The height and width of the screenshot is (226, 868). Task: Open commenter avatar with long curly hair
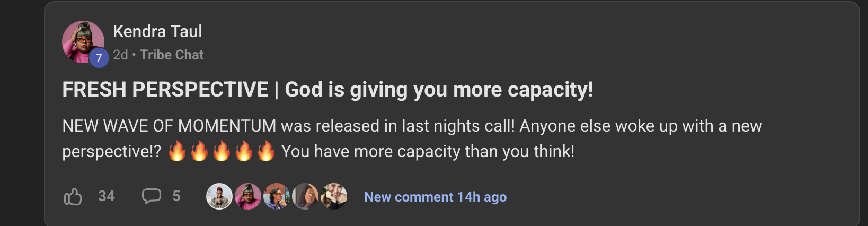click(x=305, y=196)
